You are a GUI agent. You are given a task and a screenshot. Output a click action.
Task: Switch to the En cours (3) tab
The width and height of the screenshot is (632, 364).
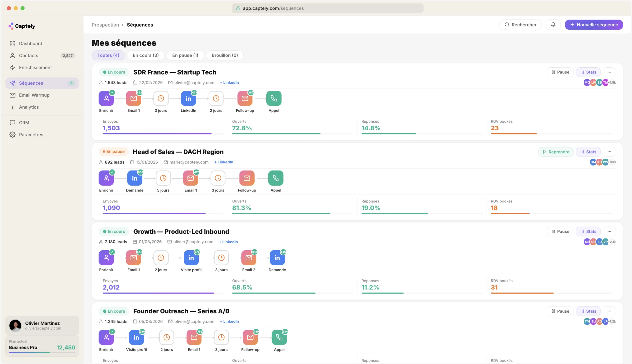tap(146, 55)
